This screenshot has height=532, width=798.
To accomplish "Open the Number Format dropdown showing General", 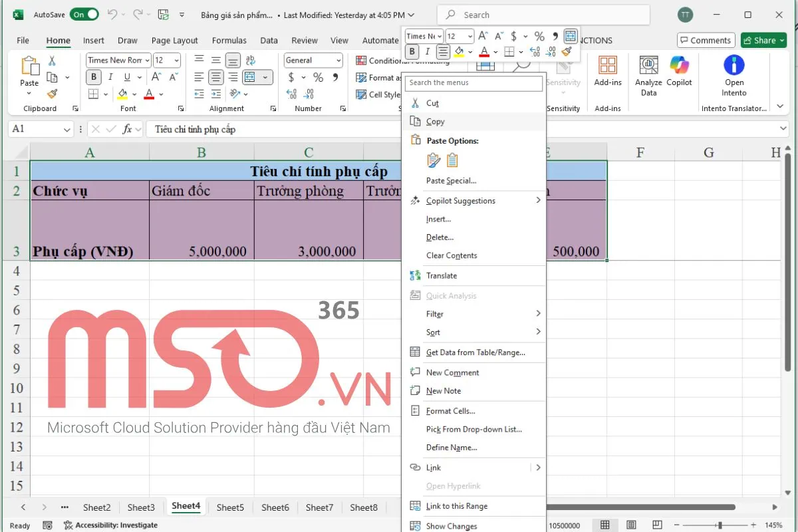I will point(313,60).
